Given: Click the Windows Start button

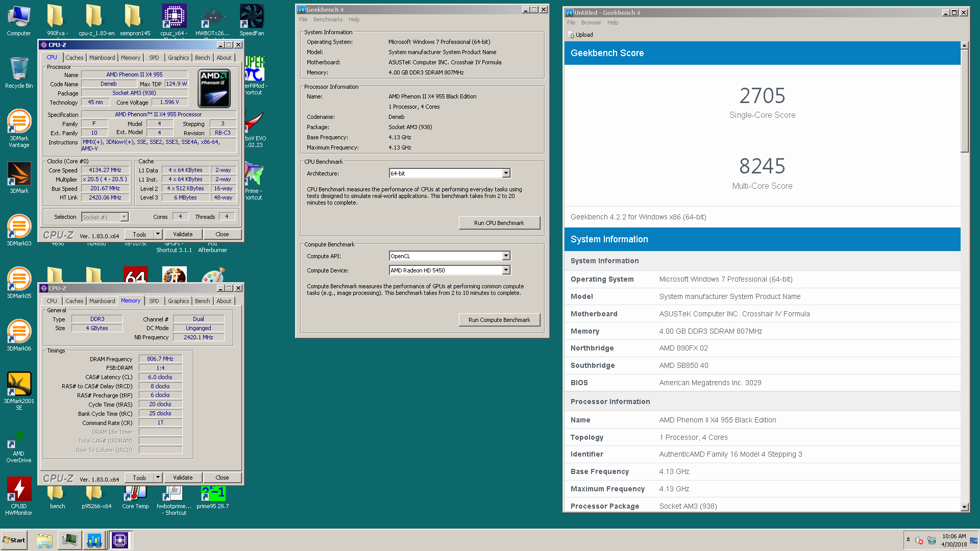Looking at the screenshot, I should pos(14,540).
